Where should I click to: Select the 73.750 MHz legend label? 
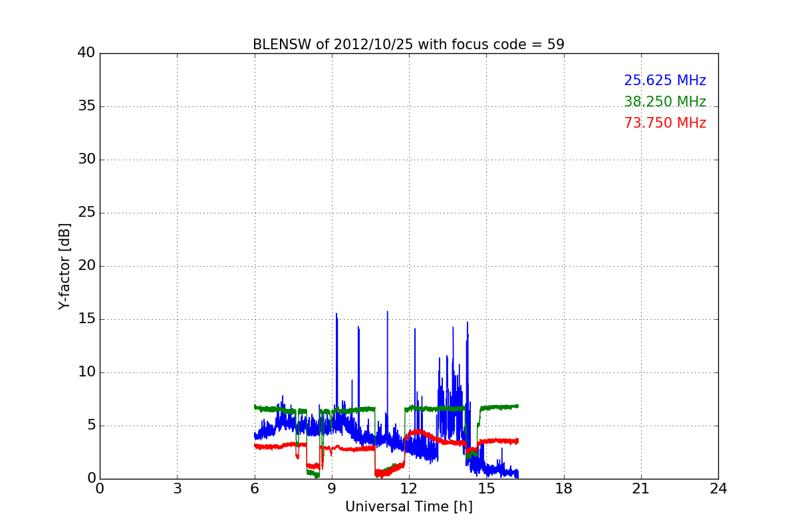[x=665, y=123]
